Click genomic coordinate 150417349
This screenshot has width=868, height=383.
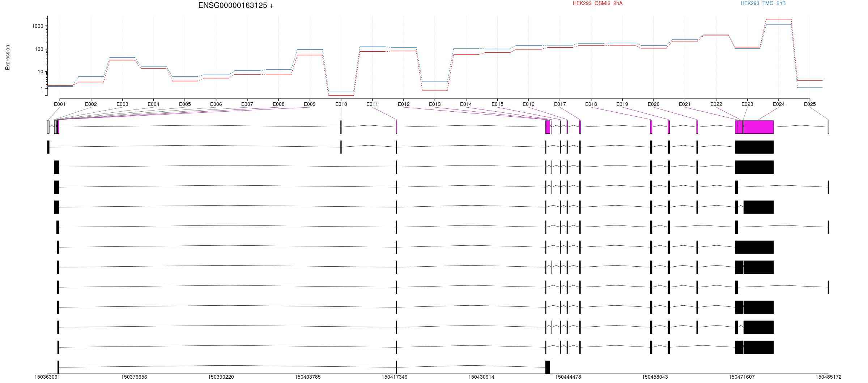(395, 377)
